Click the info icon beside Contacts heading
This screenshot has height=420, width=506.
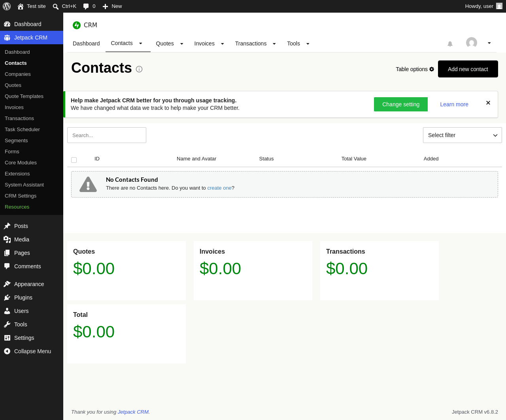coord(139,69)
